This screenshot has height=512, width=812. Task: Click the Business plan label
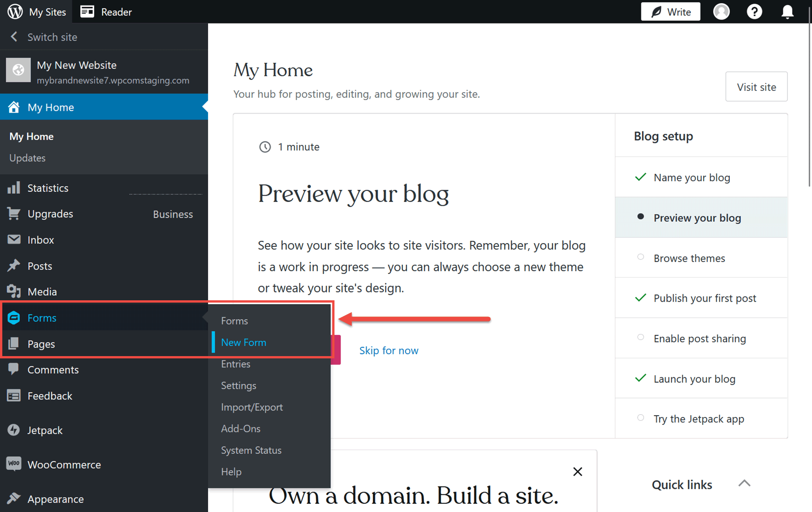click(x=173, y=214)
